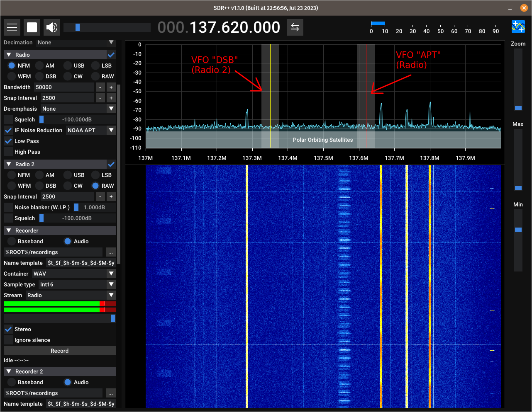Mute audio using the speaker icon

tap(52, 27)
